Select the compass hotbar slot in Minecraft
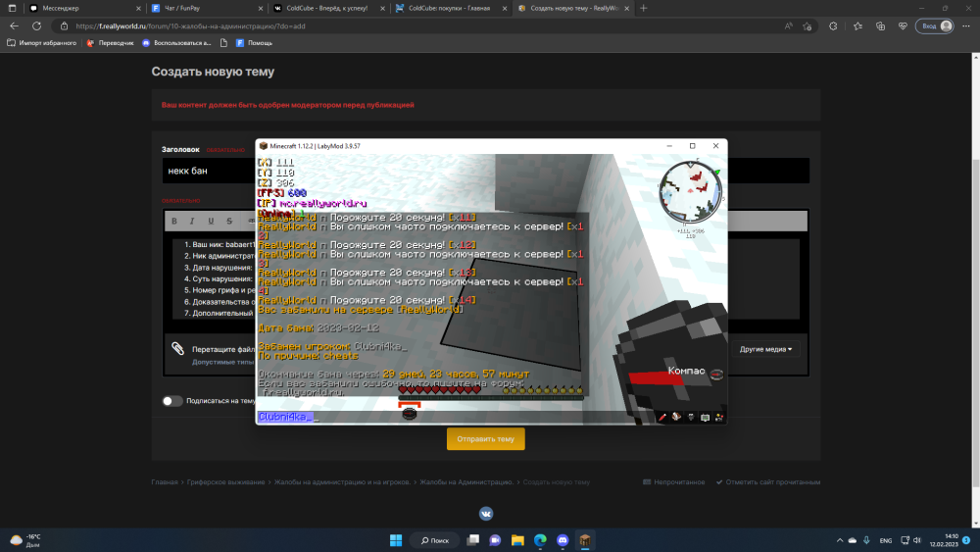The width and height of the screenshot is (980, 552). pyautogui.click(x=410, y=413)
